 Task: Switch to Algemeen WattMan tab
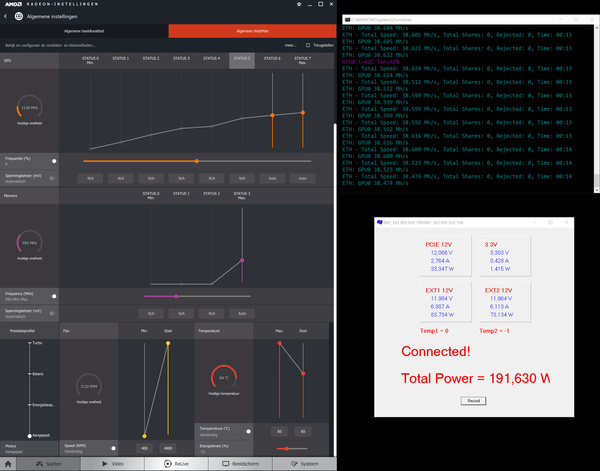coord(252,31)
